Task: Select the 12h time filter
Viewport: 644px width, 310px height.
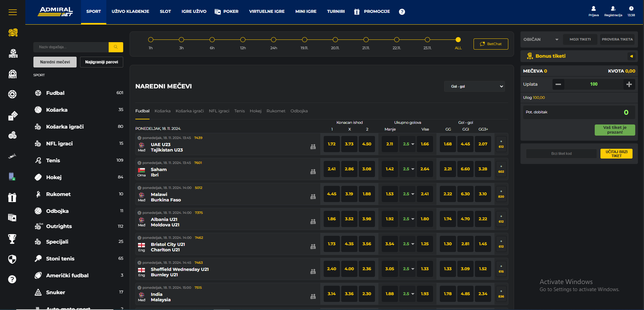Action: (x=243, y=40)
